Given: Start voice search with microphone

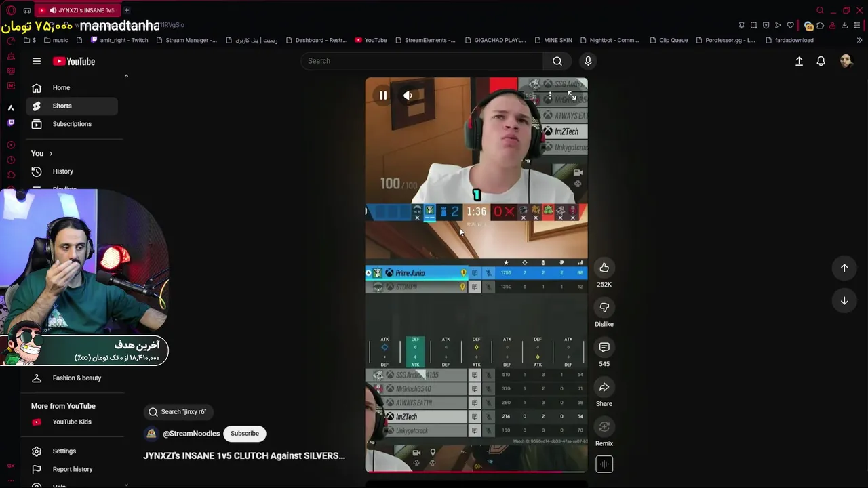Looking at the screenshot, I should coord(588,61).
